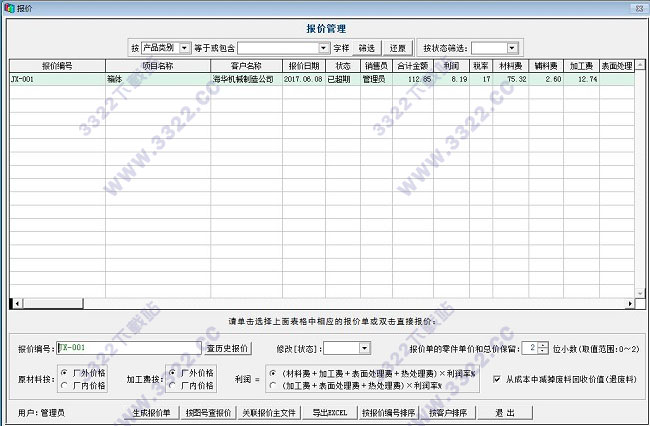Screen dimensions: 650x426
Task: Click the app icon in the title bar
Action: tap(9, 7)
